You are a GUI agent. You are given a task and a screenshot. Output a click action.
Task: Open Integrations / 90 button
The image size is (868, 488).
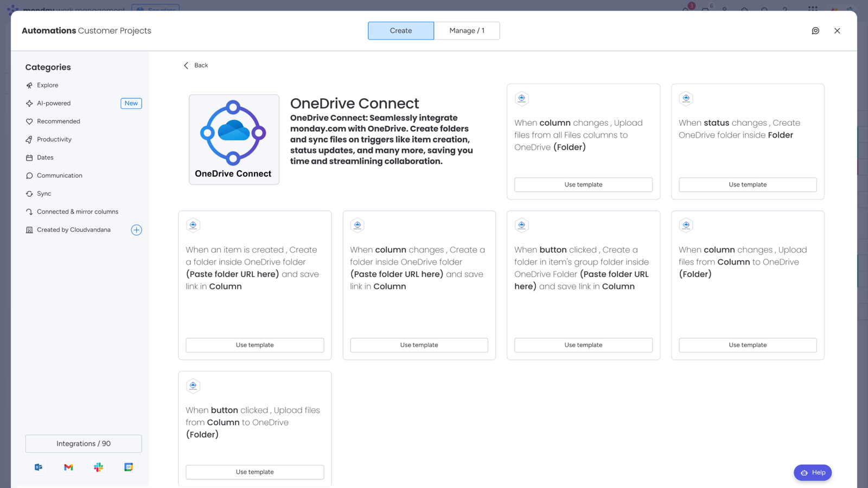84,444
